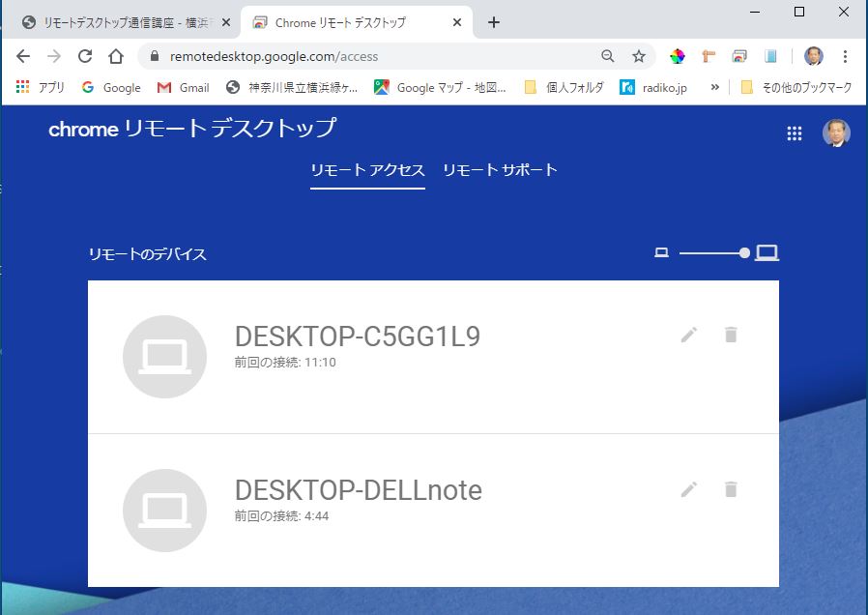Open the radiko.jp bookmark
868x615 pixels.
653,87
